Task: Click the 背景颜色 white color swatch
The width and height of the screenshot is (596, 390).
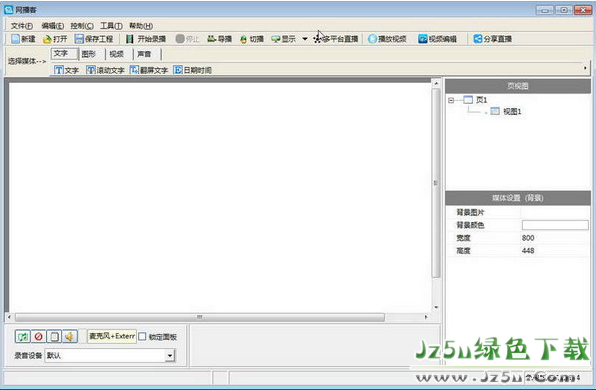Action: pos(555,225)
